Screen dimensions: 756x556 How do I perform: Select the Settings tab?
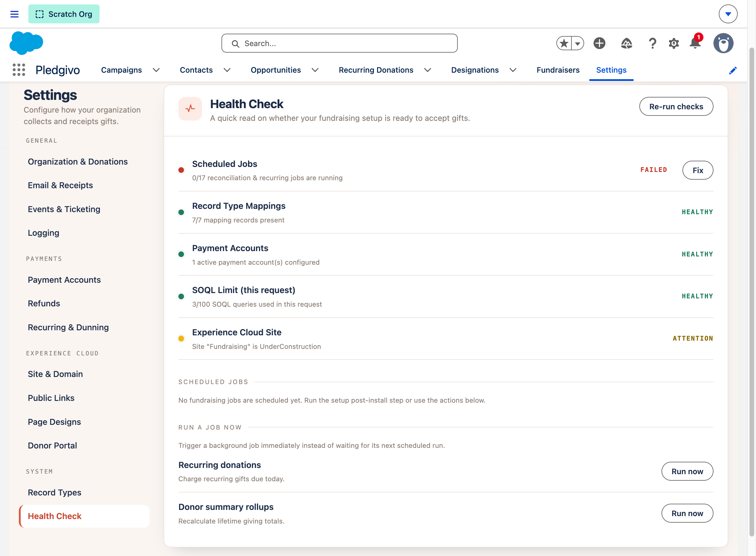[x=611, y=70]
